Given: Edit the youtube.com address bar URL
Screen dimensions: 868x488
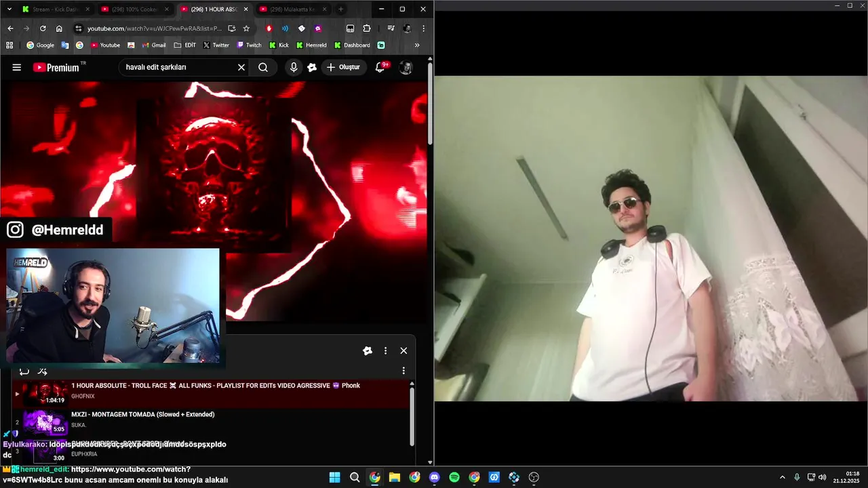Looking at the screenshot, I should (x=155, y=28).
